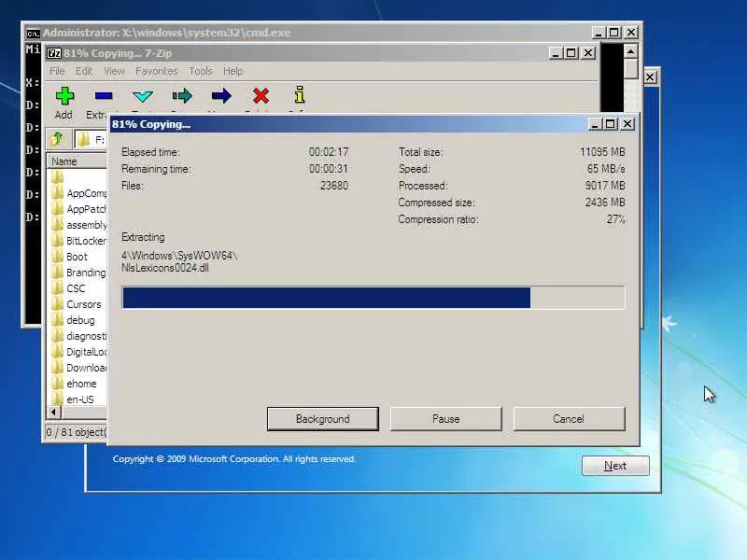Select the ehome folder

[x=74, y=384]
